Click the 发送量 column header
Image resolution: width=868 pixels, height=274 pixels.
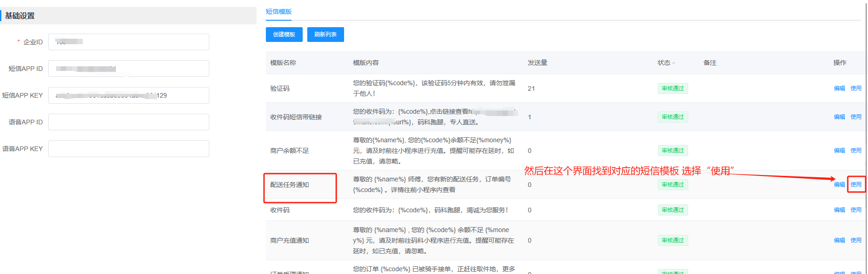538,63
